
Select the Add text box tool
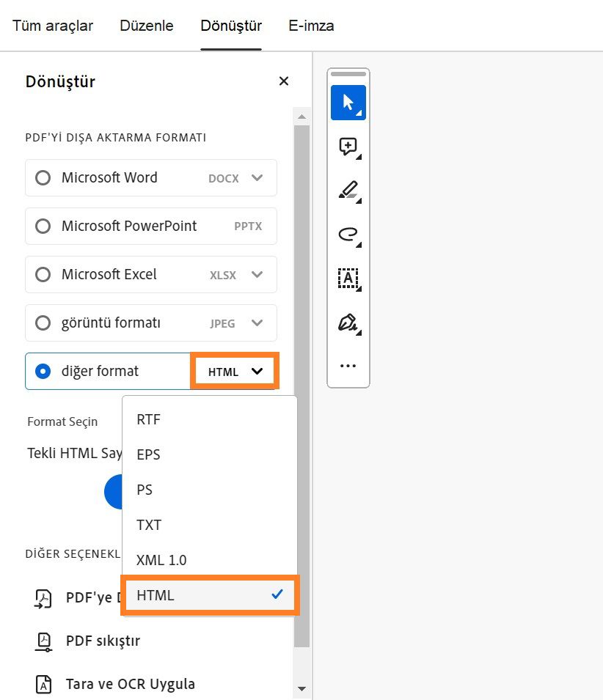click(348, 279)
